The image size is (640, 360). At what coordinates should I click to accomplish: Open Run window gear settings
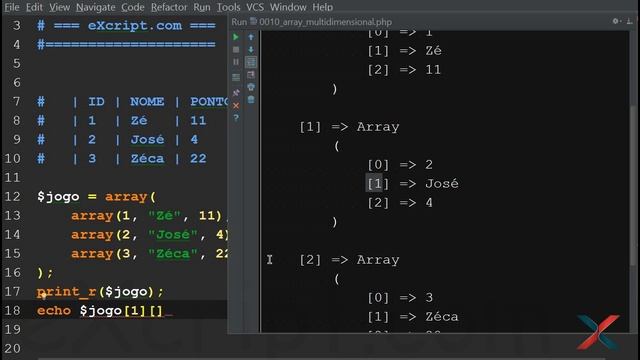(x=616, y=21)
